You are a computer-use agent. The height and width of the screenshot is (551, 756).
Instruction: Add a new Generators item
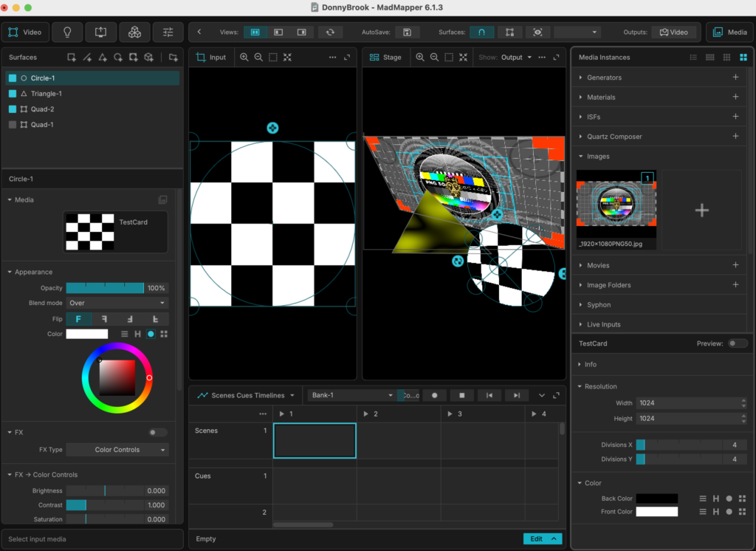(735, 78)
